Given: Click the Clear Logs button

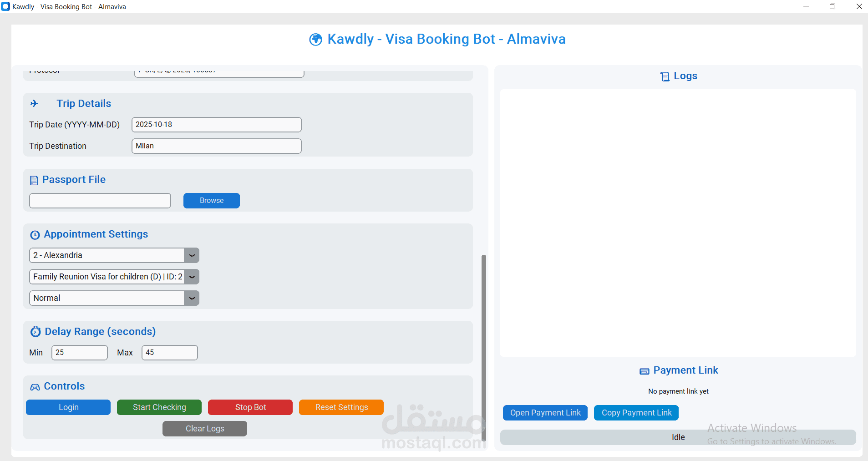Looking at the screenshot, I should [x=205, y=429].
